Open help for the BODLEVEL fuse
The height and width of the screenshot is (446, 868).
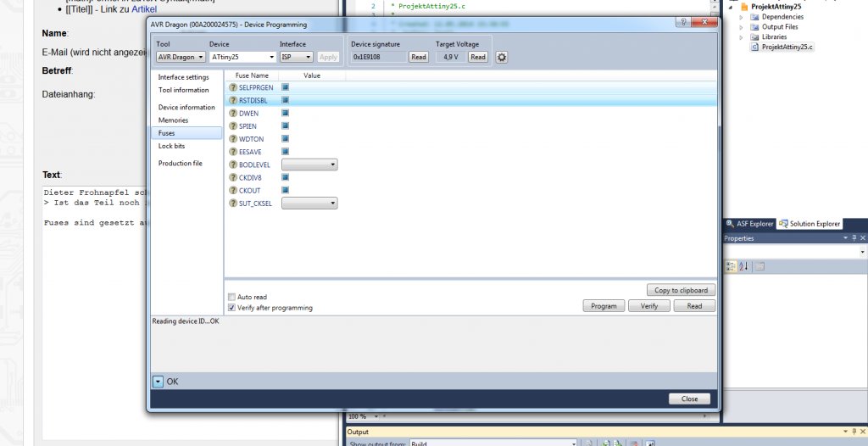tap(233, 164)
